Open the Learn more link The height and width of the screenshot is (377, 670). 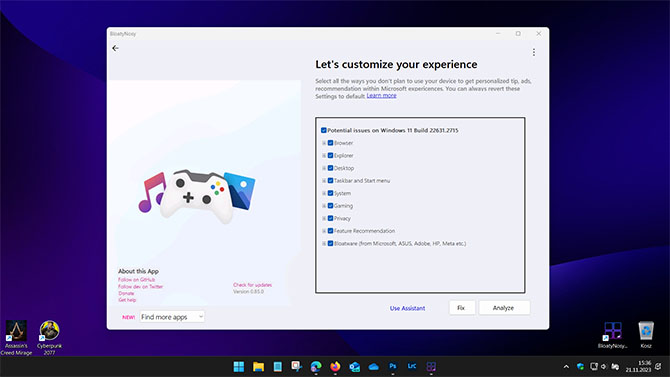click(381, 96)
